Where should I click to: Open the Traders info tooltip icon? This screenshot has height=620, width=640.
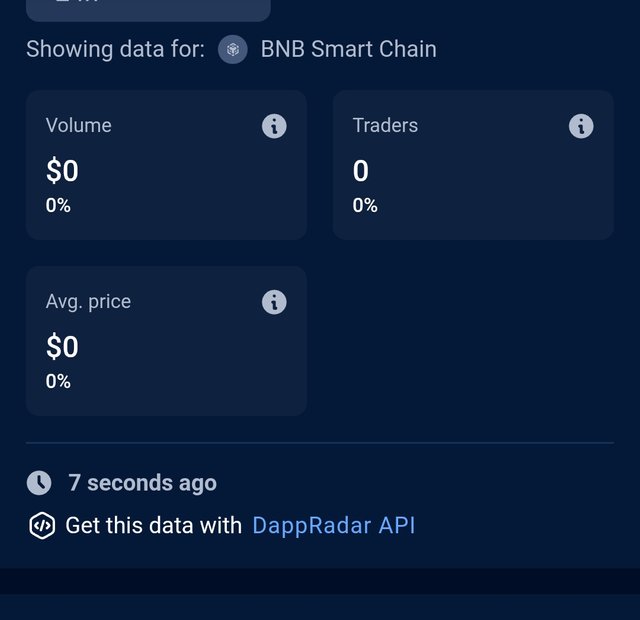coord(581,126)
